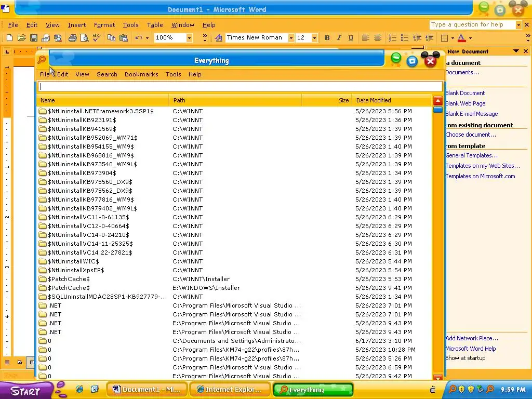Open Everything's Edit menu

(62, 74)
